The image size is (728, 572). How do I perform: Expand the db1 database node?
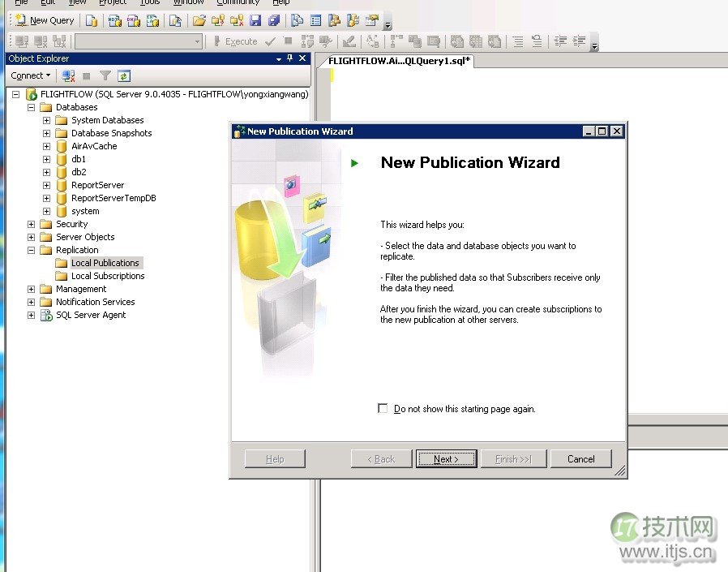(46, 159)
